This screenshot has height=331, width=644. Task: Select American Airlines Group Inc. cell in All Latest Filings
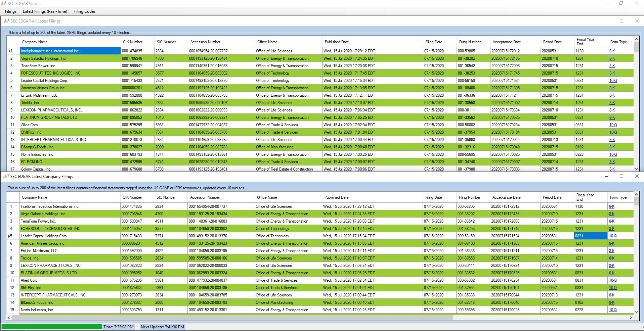tap(70, 88)
